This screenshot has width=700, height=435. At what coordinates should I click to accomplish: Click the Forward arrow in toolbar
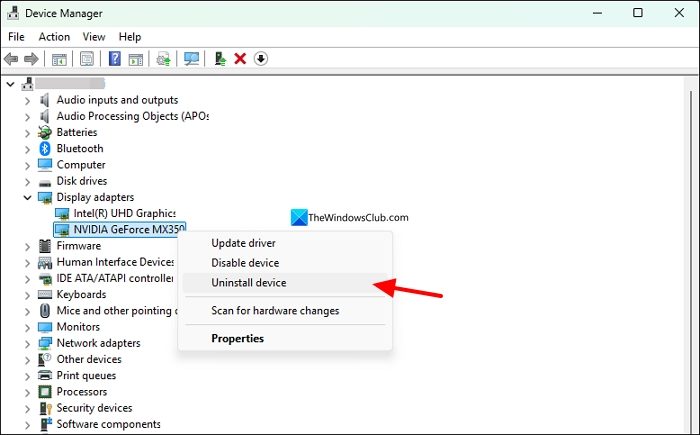(x=31, y=59)
